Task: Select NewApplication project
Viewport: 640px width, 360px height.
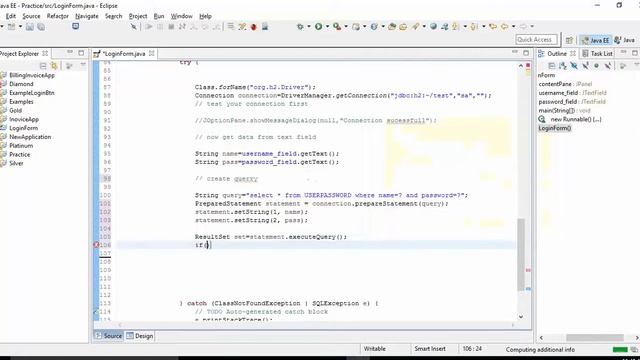Action: click(30, 137)
